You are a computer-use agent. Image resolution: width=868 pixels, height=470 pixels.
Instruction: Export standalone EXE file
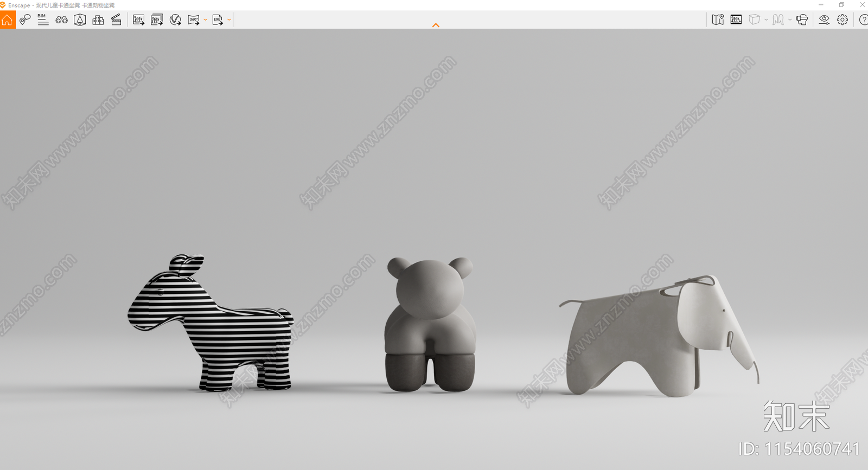218,20
